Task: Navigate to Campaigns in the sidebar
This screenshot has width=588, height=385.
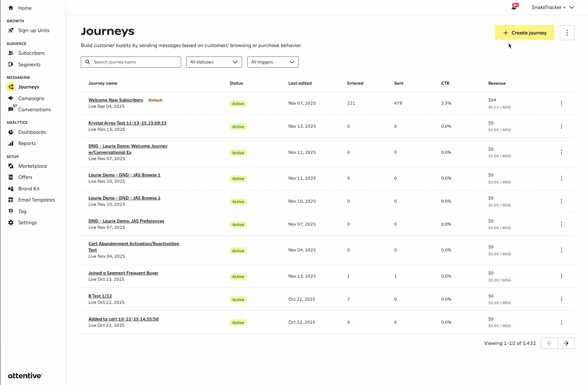Action: pos(31,98)
